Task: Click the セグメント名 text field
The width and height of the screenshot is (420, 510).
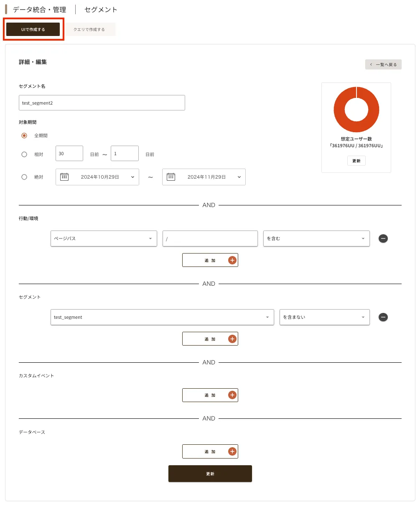Action: pos(102,103)
